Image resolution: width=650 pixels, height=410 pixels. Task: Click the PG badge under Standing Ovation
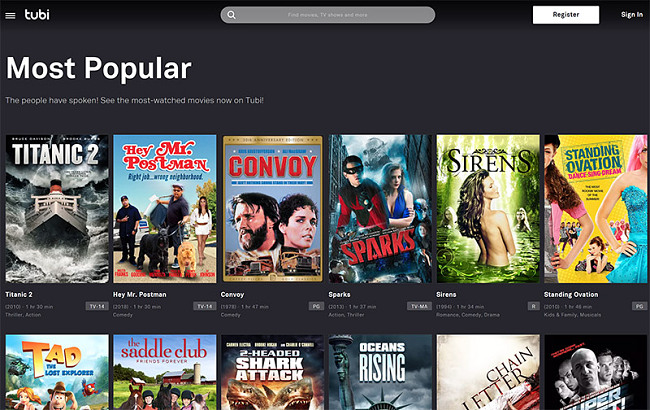[640, 306]
